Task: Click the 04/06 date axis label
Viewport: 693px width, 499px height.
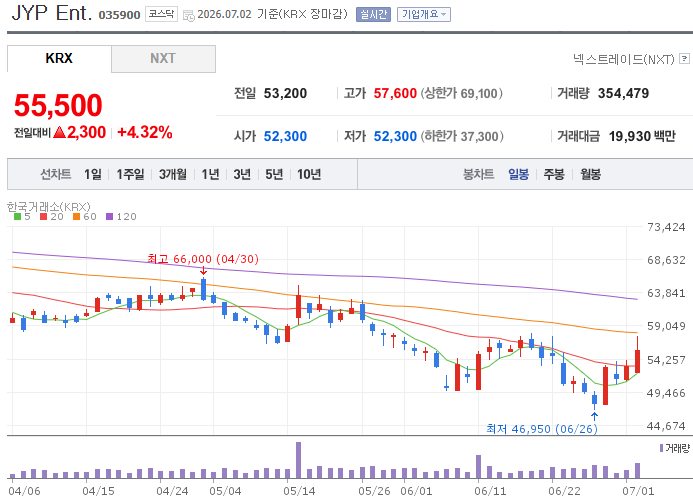Action: point(24,491)
